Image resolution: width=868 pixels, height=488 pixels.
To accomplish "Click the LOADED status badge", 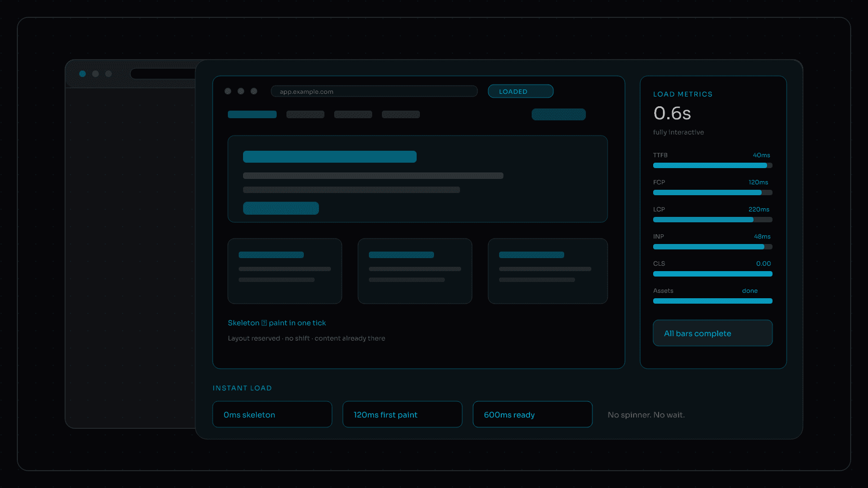I will pyautogui.click(x=521, y=91).
